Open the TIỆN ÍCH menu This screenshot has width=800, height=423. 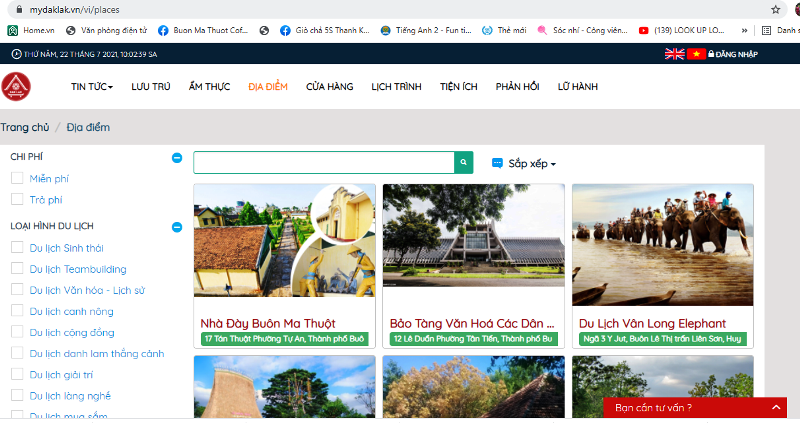point(459,87)
